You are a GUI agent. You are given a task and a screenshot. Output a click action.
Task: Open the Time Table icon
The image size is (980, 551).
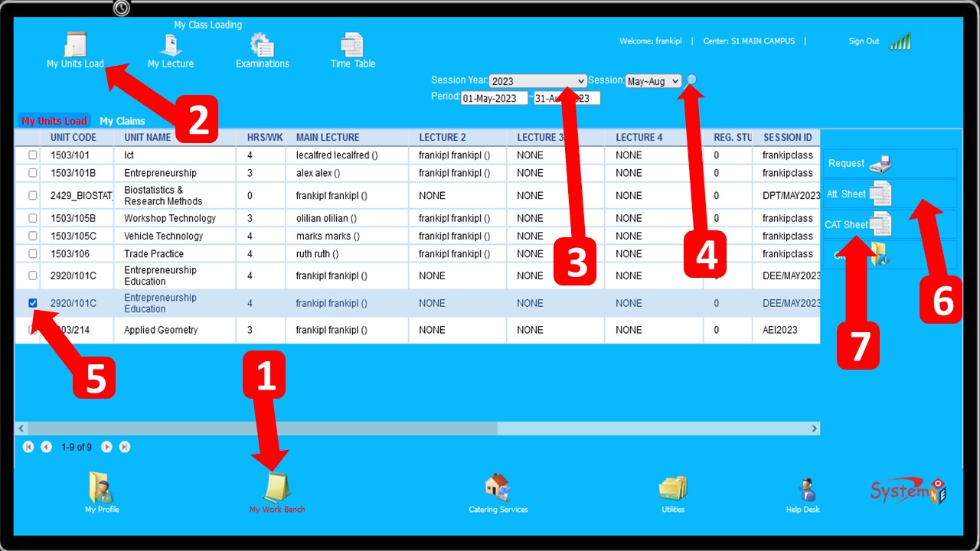click(352, 45)
